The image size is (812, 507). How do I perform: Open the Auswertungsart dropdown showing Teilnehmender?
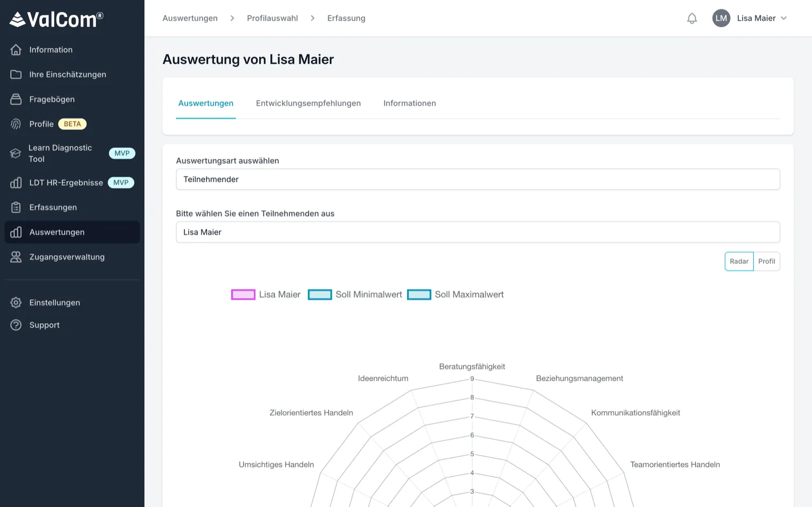pyautogui.click(x=478, y=180)
